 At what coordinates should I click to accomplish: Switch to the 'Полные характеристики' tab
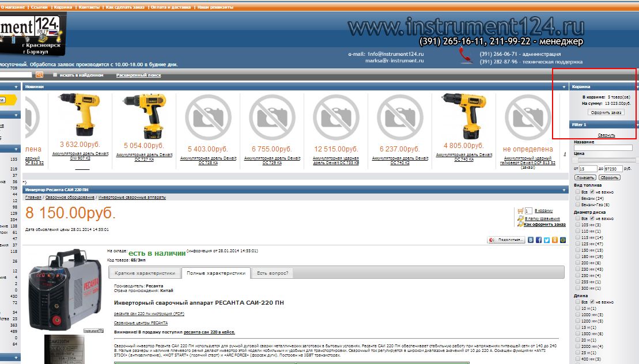click(216, 273)
